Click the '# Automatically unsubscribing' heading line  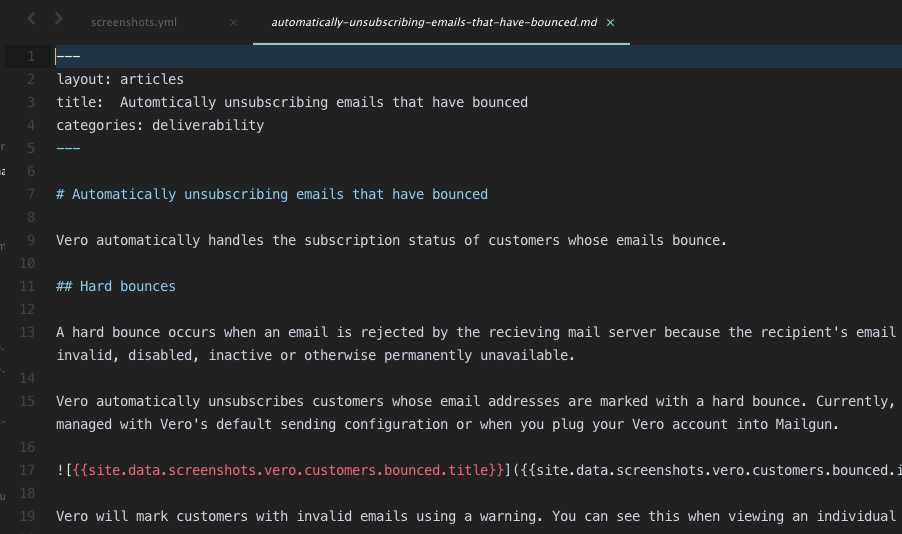point(272,194)
